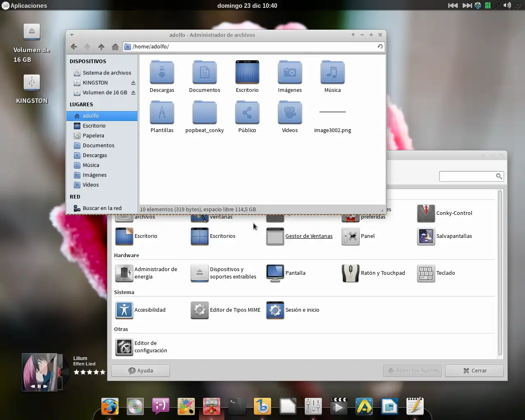Go to home folder icon
The image size is (525, 420).
(115, 47)
